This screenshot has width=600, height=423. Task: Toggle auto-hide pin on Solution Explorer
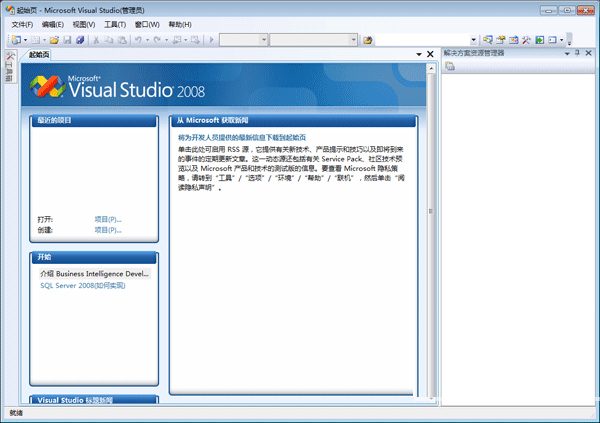pyautogui.click(x=577, y=53)
